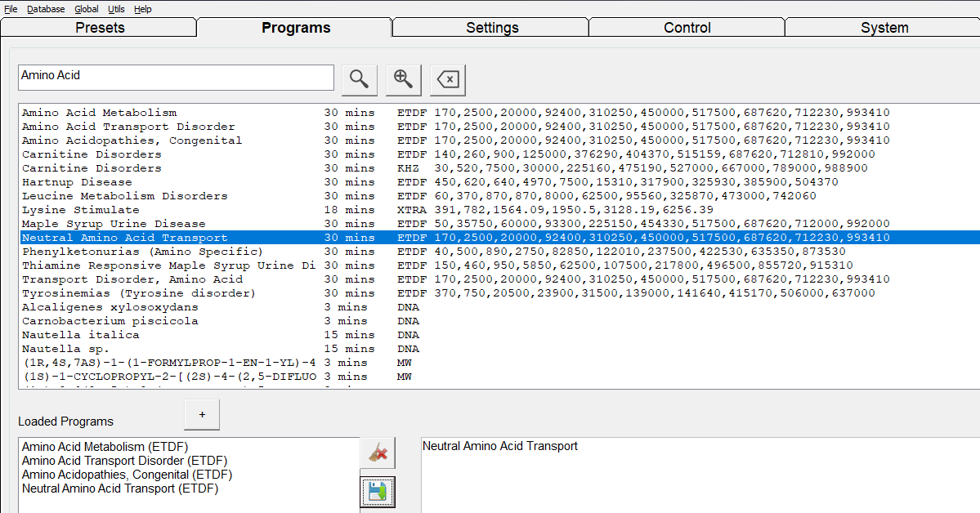The width and height of the screenshot is (980, 513).
Task: Click the broom icon to clear loaded programs
Action: click(x=377, y=453)
